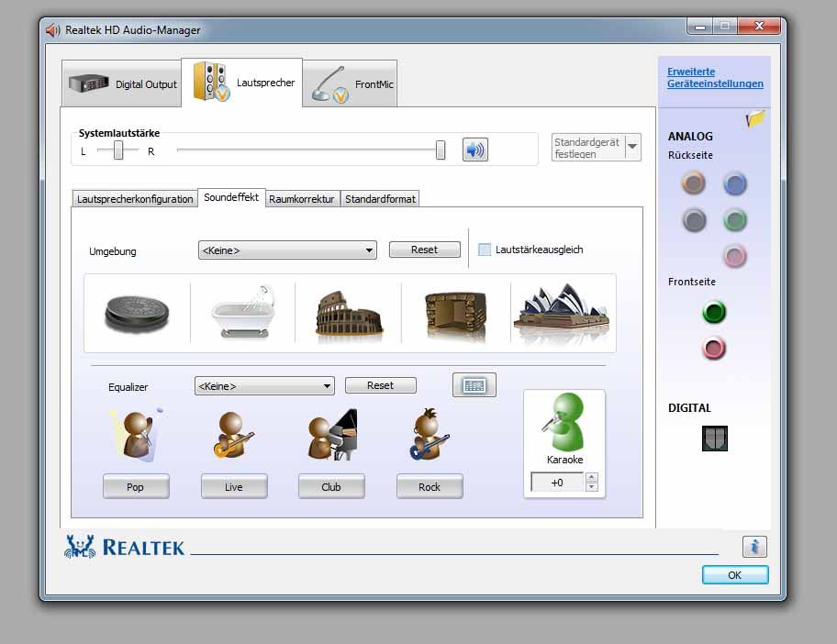
Task: Click the pink front panel jack
Action: tap(714, 349)
